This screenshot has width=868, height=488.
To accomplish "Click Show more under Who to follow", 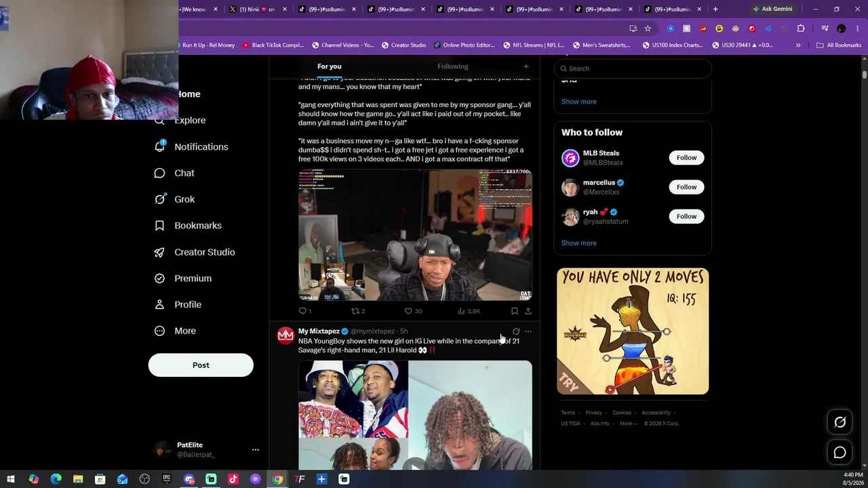I will [578, 243].
